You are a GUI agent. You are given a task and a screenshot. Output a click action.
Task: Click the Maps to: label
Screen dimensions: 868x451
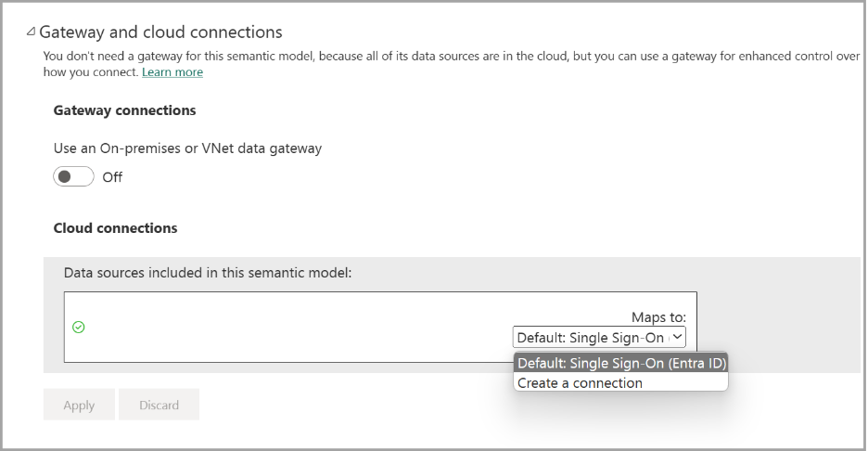point(658,317)
